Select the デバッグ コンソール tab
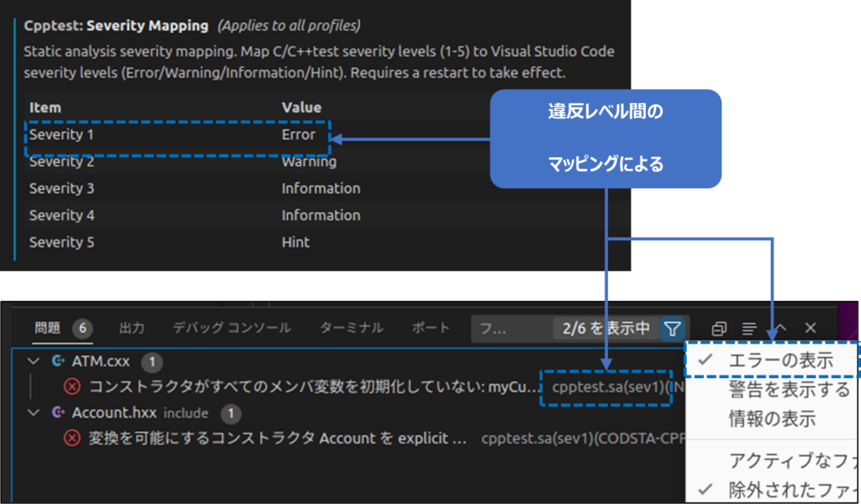861x504 pixels. click(x=232, y=328)
